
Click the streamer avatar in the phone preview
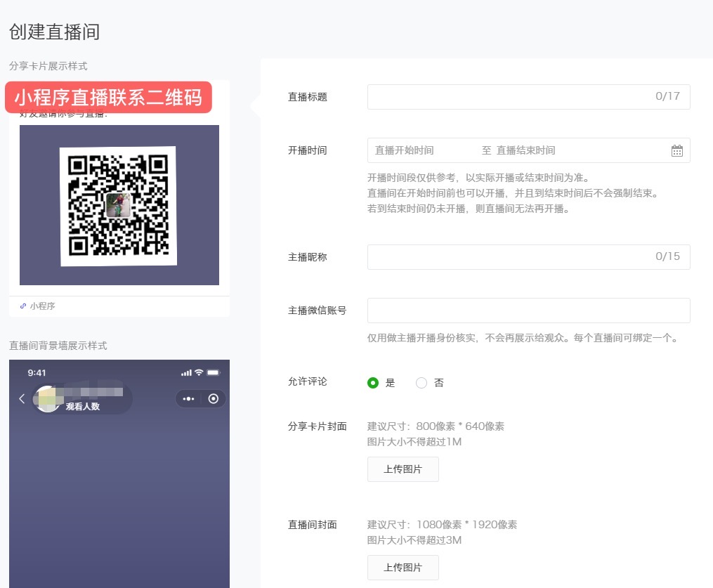point(48,399)
